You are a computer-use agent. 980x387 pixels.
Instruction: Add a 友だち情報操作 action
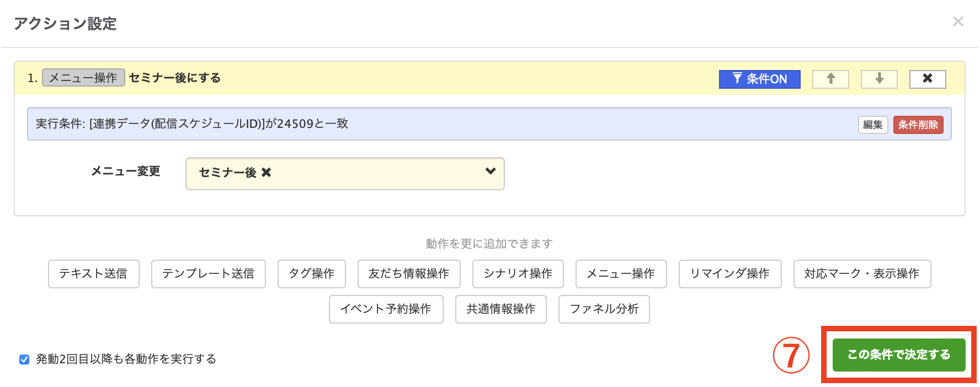[409, 273]
